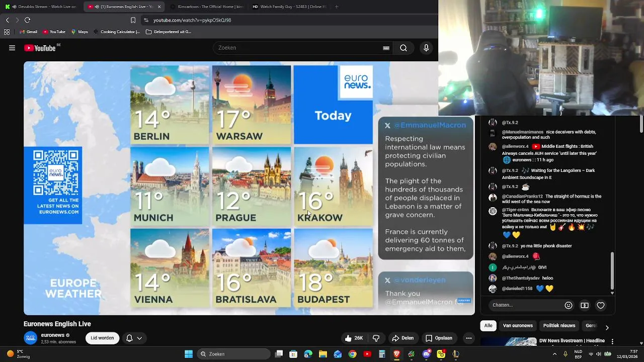Open the euronews channel name link
The height and width of the screenshot is (362, 644).
tap(53, 335)
